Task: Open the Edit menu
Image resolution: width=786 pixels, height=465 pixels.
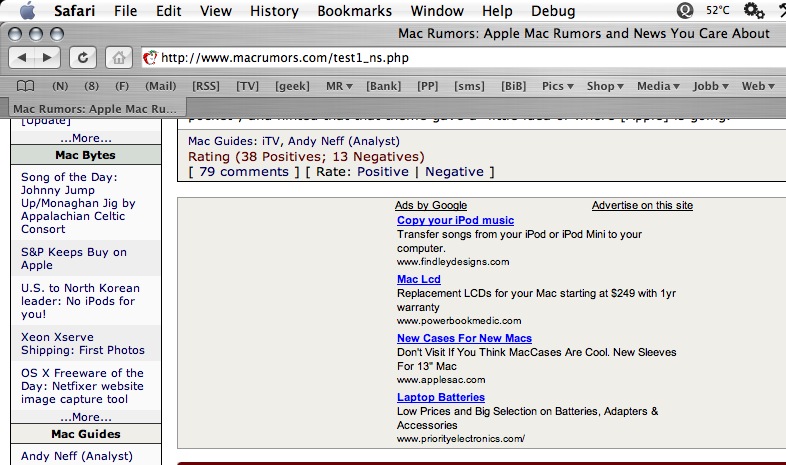Action: click(168, 11)
